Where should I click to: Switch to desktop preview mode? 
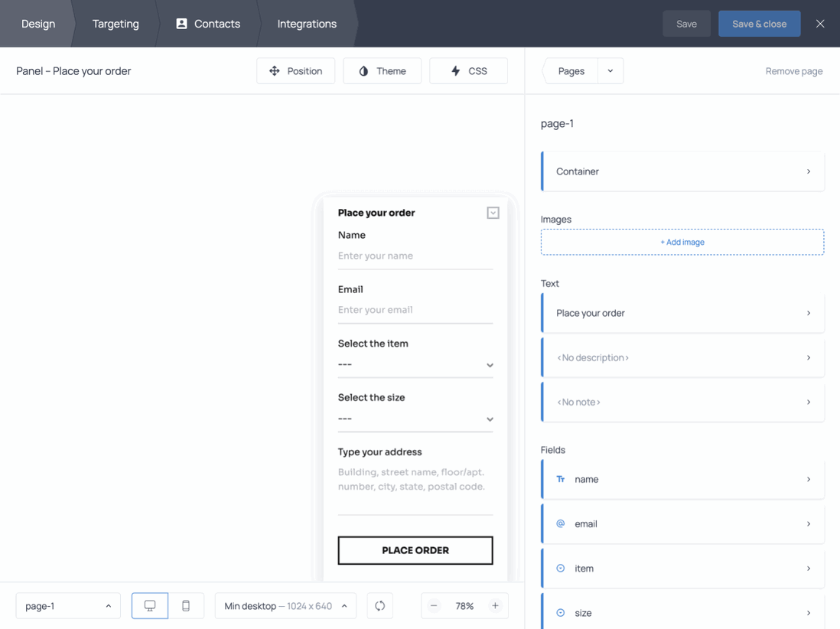coord(150,605)
